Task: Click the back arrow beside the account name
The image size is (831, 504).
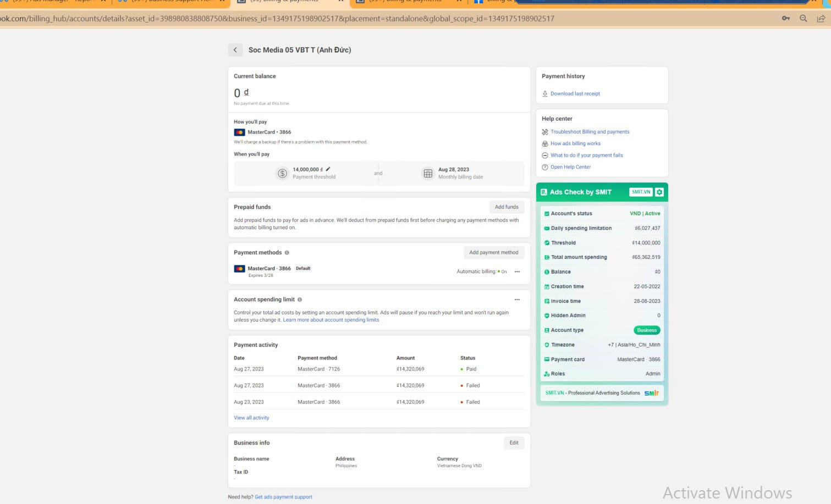Action: tap(235, 50)
